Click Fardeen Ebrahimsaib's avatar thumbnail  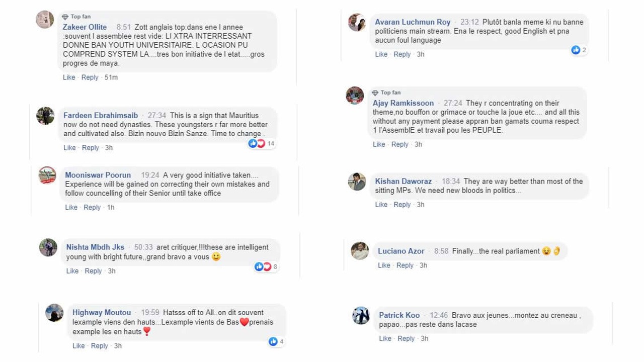tap(45, 116)
